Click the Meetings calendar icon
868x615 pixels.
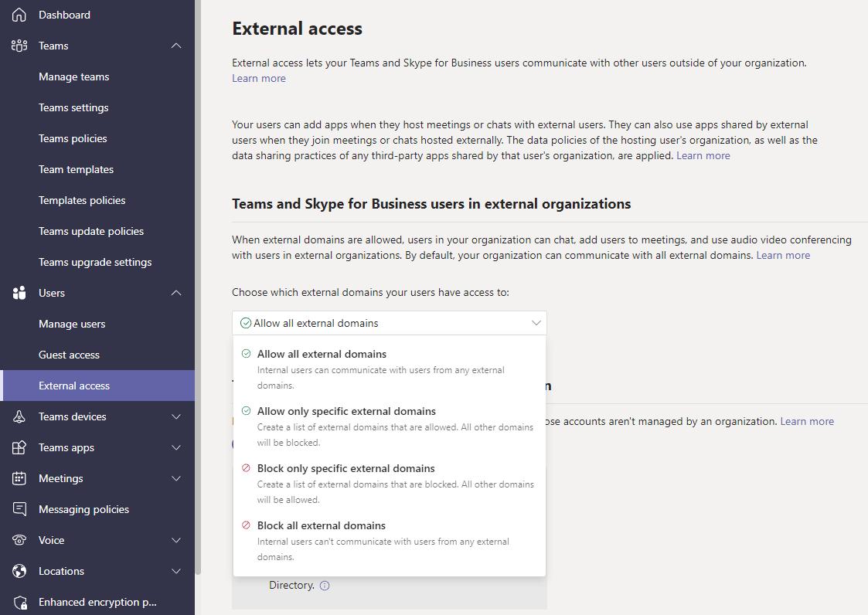(19, 478)
